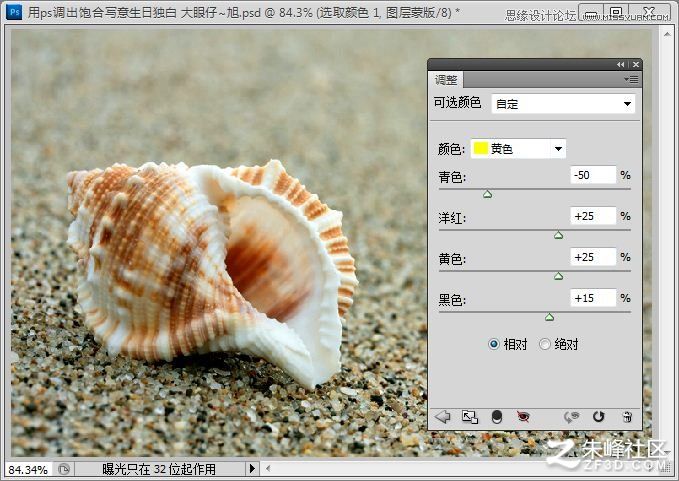The height and width of the screenshot is (481, 679).
Task: Open the 自定 preset dropdown
Action: (563, 104)
